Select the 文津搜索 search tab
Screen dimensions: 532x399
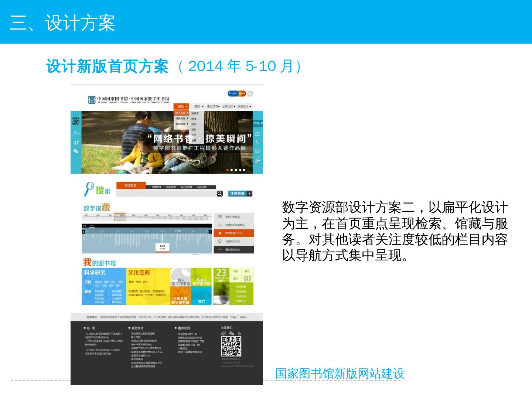coord(131,185)
